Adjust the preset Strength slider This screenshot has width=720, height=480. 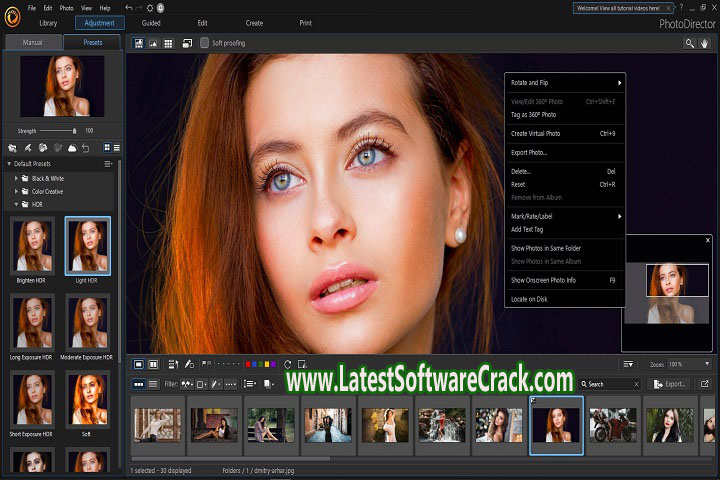pos(58,131)
